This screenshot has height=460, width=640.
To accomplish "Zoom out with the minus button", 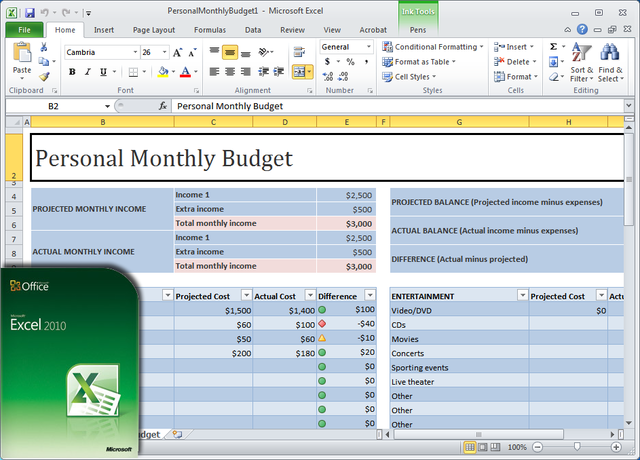I will click(x=538, y=447).
